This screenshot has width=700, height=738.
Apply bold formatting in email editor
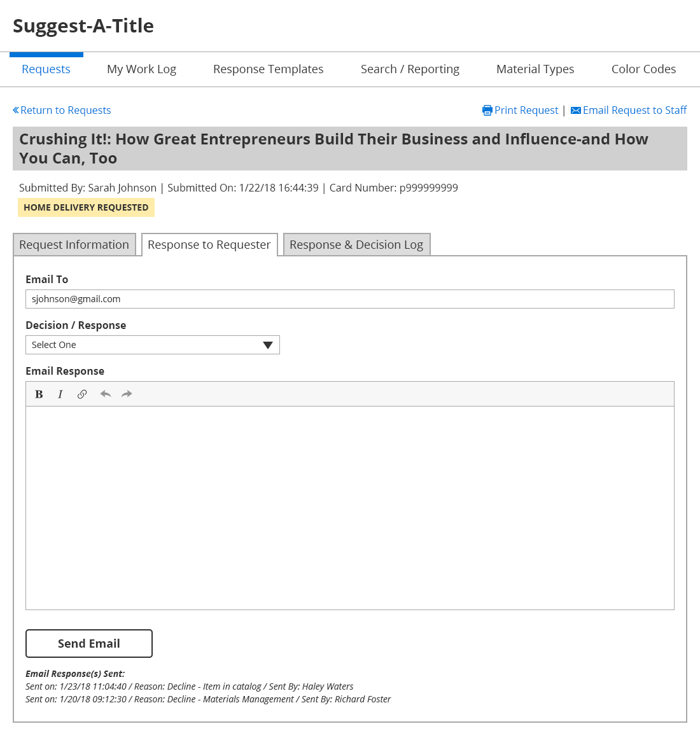(39, 394)
